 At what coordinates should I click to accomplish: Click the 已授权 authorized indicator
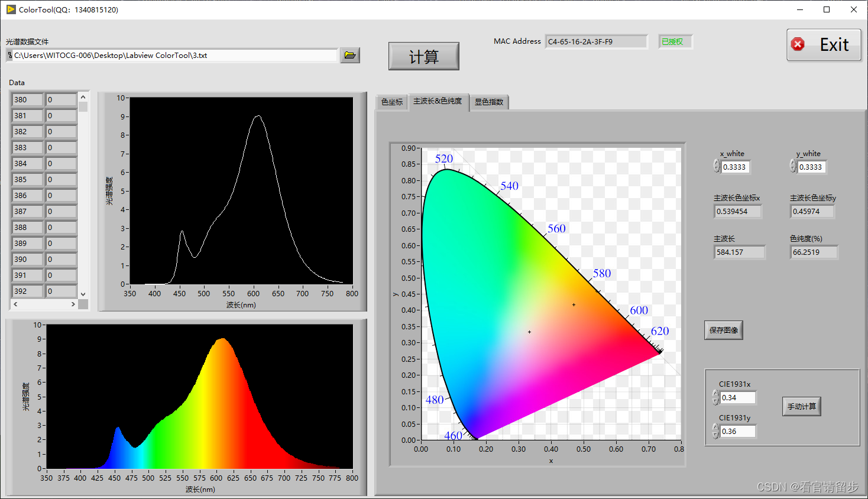pos(675,42)
